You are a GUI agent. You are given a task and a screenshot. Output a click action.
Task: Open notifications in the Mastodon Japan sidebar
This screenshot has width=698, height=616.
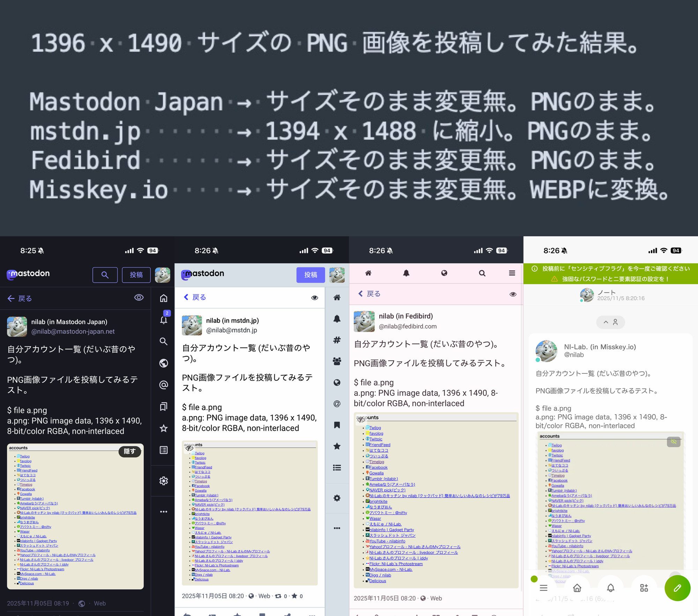point(163,320)
